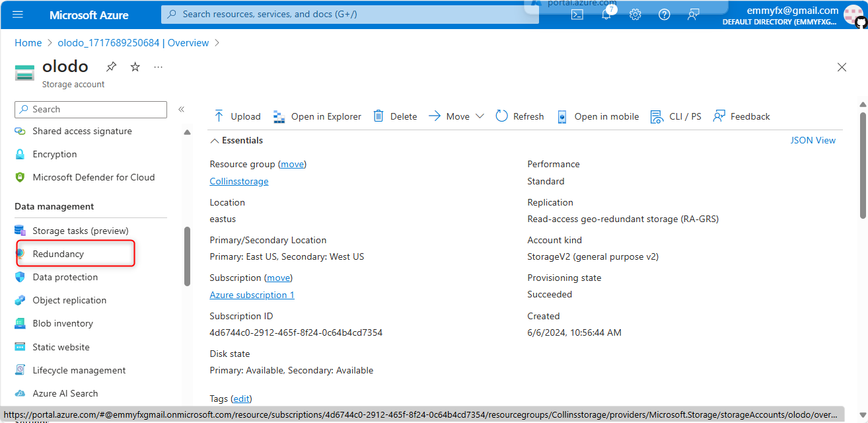Open the Azure subscription 1 link
868x423 pixels.
pyautogui.click(x=252, y=295)
